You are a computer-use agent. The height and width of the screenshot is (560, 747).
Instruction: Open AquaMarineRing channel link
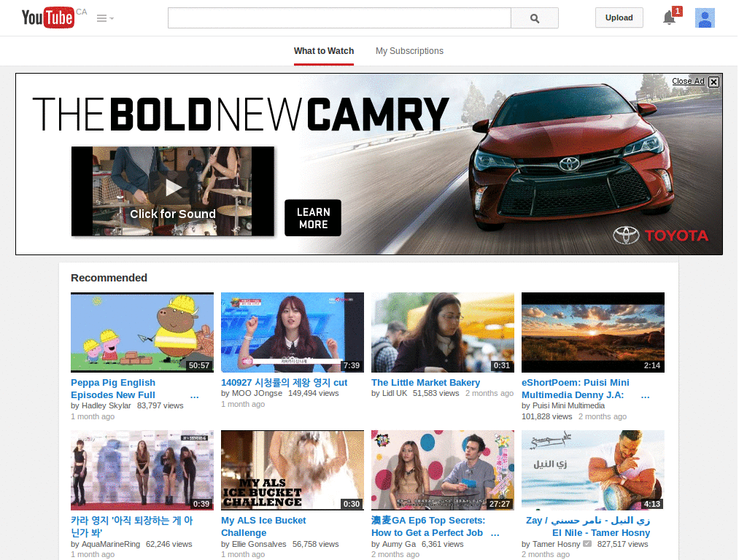(111, 544)
